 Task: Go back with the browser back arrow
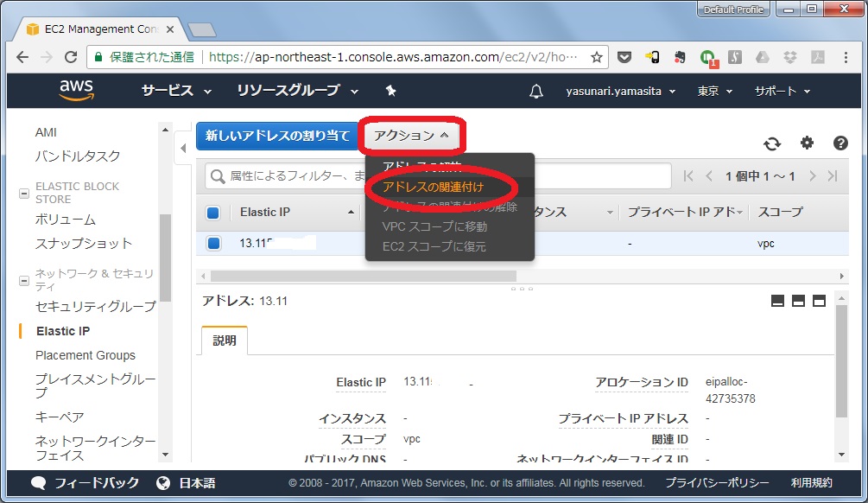(22, 57)
